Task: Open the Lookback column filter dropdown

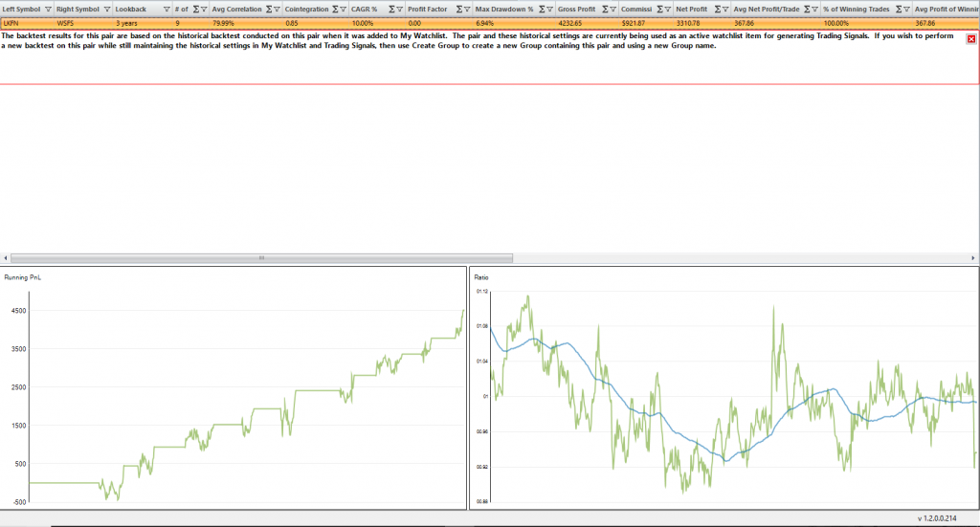Action: coord(167,9)
